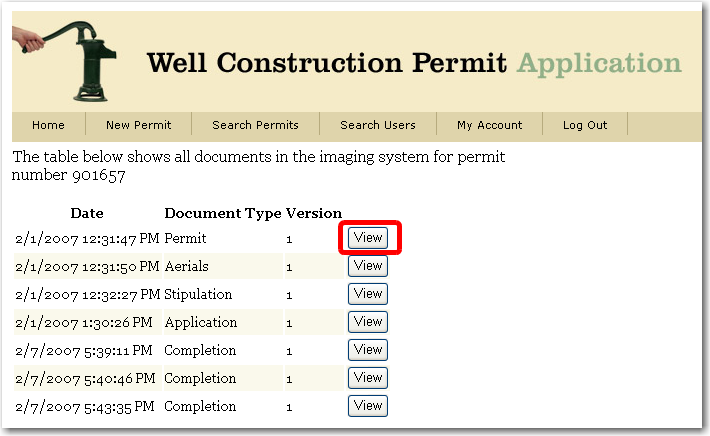Click the Version column header
Screen dimensions: 710x436
[x=314, y=213]
